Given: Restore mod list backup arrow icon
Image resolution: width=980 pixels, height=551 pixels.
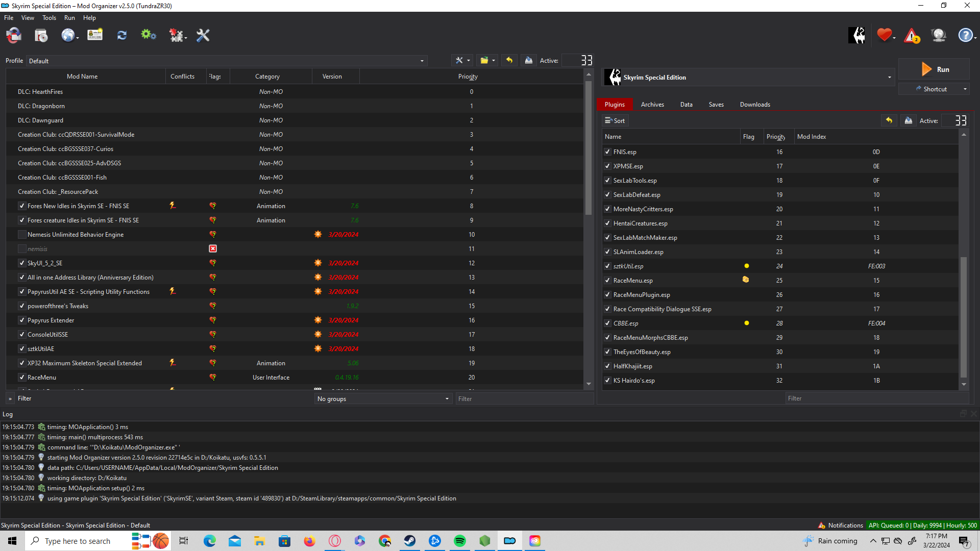Looking at the screenshot, I should click(x=509, y=60).
